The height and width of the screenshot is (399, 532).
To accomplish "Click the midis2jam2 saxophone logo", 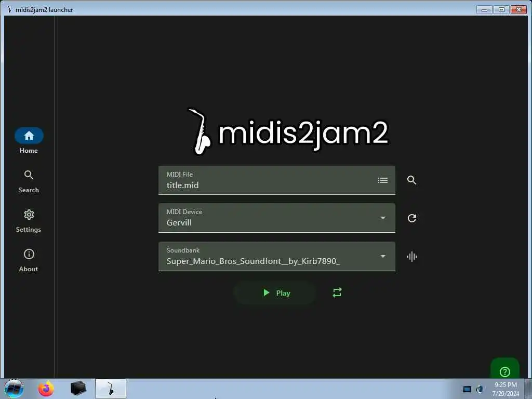I will pyautogui.click(x=200, y=131).
